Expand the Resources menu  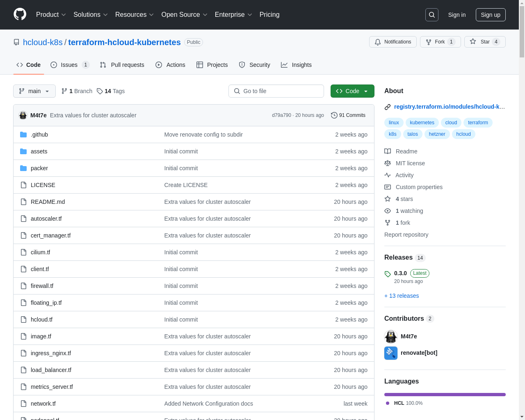tap(135, 15)
